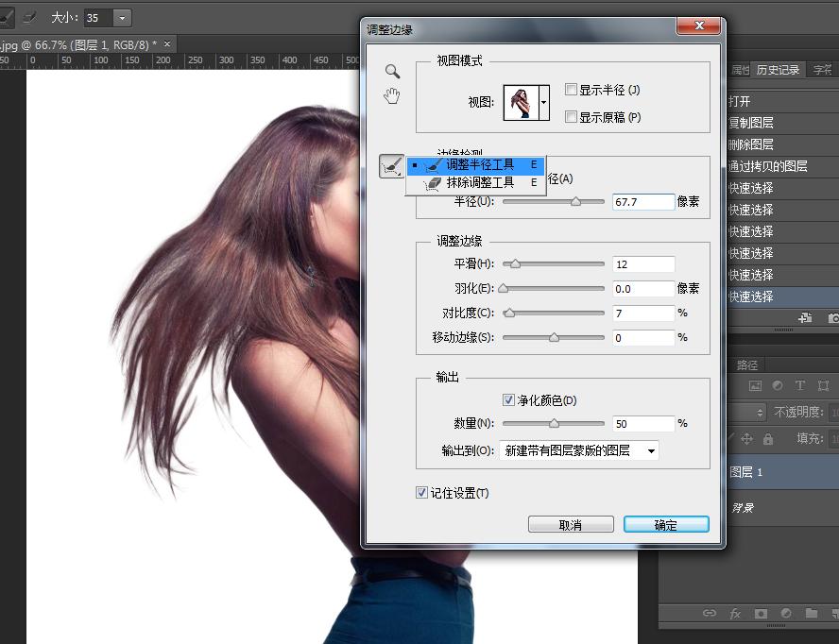Open the adjustment layer icon in Layers panel

[786, 613]
